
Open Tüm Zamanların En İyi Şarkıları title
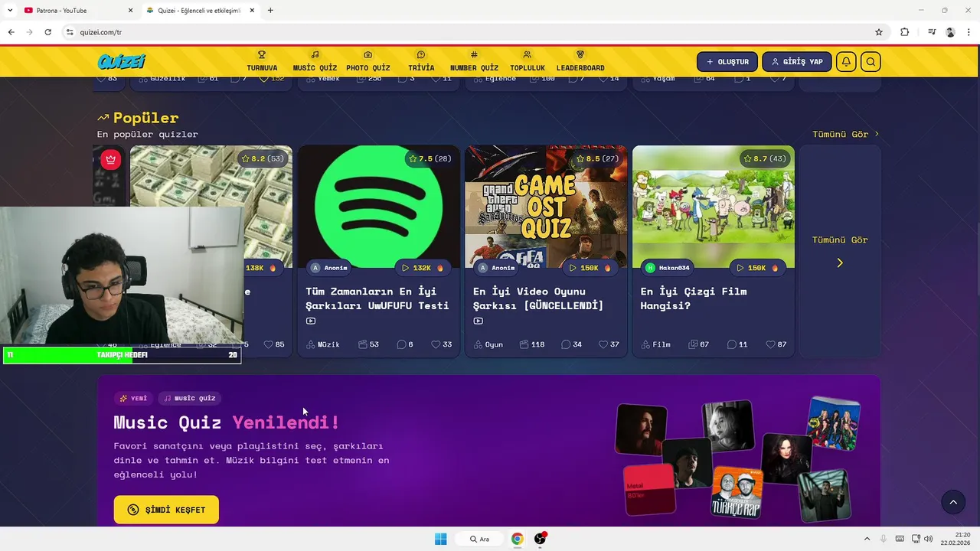click(377, 298)
